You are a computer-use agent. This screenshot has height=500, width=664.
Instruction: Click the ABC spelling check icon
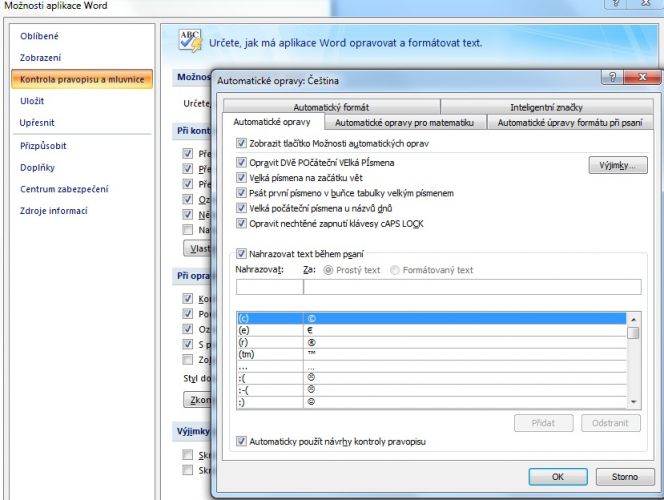[190, 41]
